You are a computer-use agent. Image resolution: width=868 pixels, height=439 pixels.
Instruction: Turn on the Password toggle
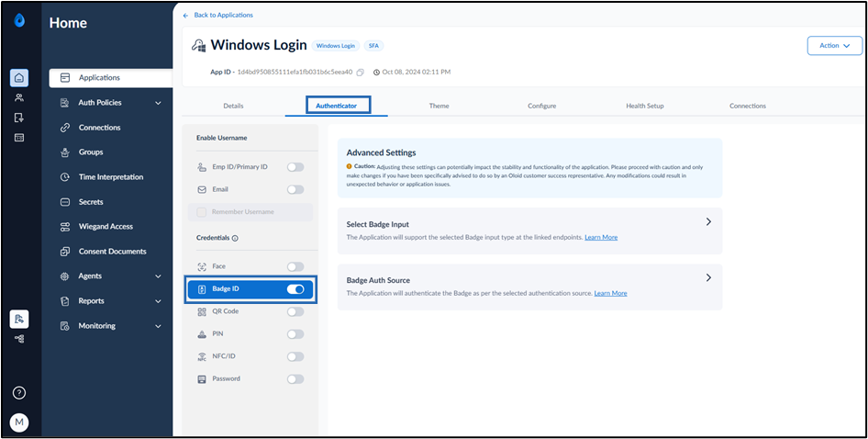point(295,379)
